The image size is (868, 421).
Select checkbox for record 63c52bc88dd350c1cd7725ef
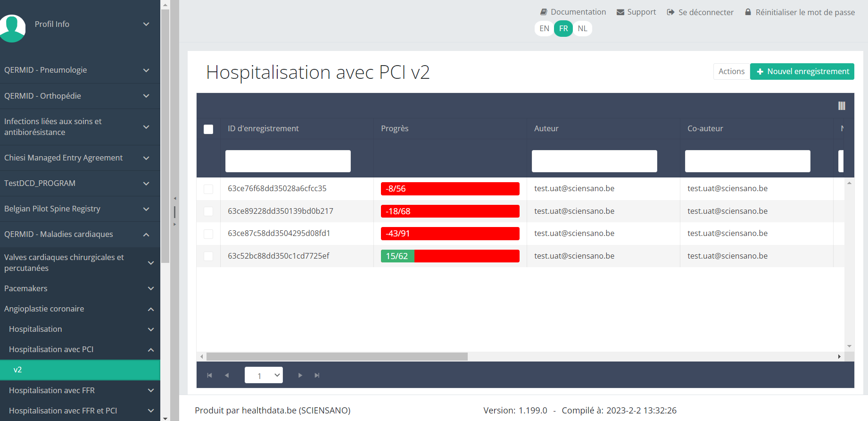point(208,256)
